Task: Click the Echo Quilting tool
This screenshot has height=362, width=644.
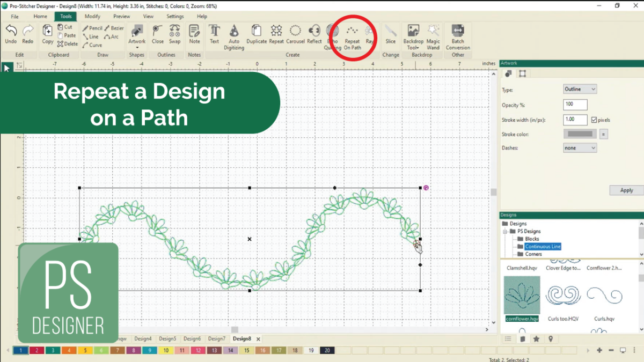Action: [332, 36]
